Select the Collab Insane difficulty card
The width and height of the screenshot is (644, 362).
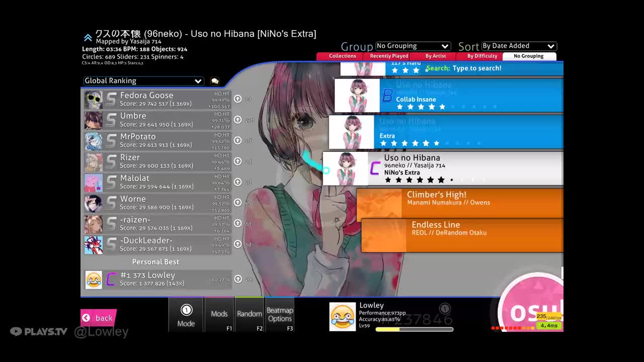(x=449, y=96)
